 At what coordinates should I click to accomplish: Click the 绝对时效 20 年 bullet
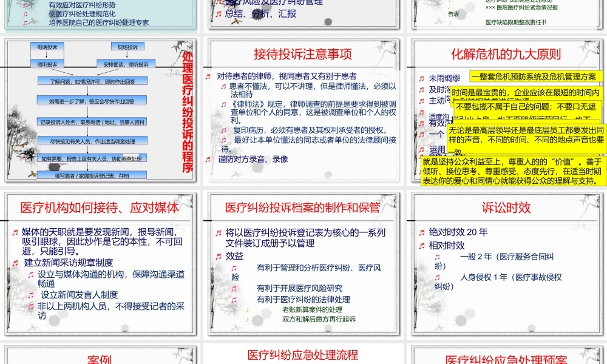click(458, 232)
